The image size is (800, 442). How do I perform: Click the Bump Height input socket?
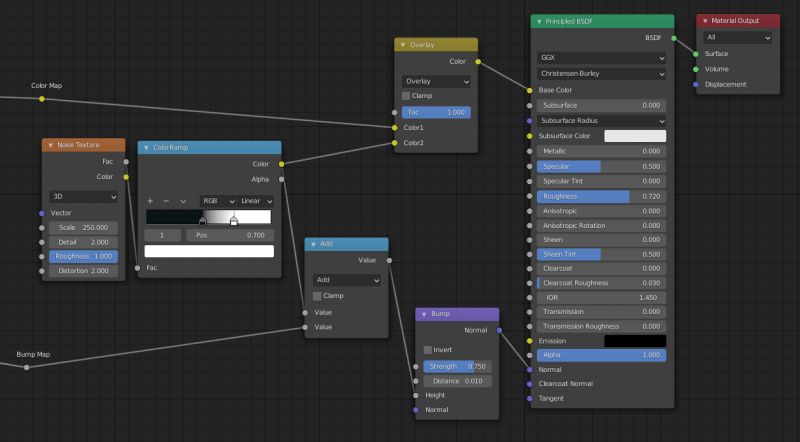416,395
